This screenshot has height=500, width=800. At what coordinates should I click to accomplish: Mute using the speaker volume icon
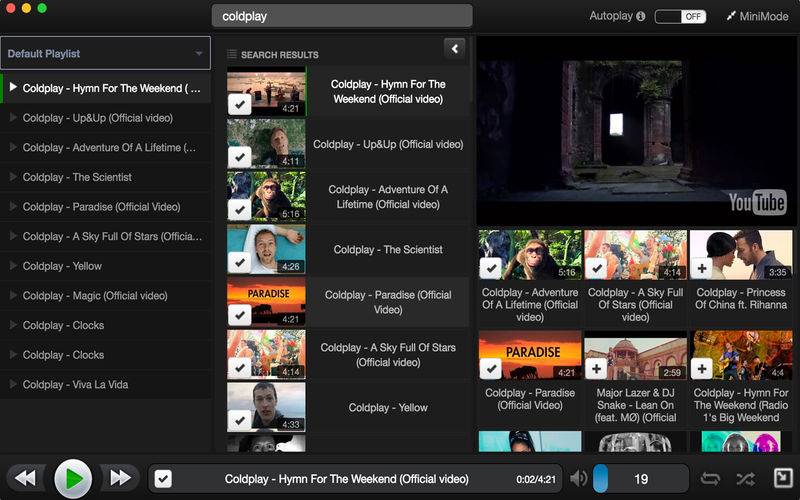click(x=579, y=479)
